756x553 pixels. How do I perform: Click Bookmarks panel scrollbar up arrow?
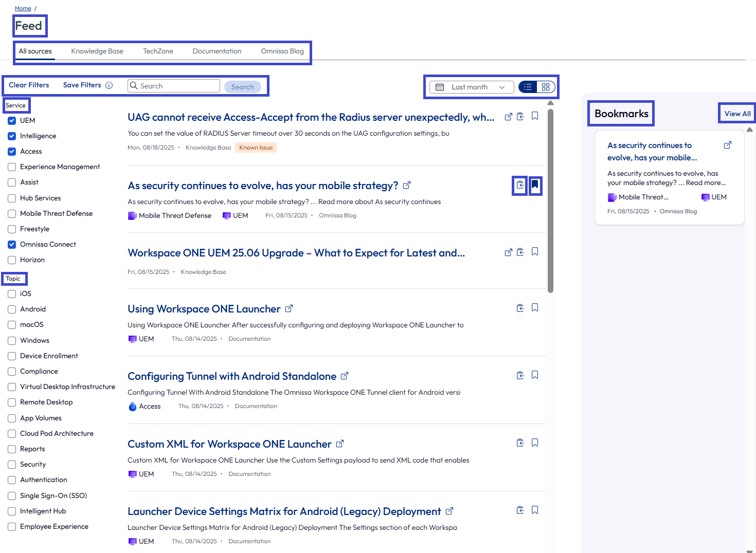tap(749, 130)
